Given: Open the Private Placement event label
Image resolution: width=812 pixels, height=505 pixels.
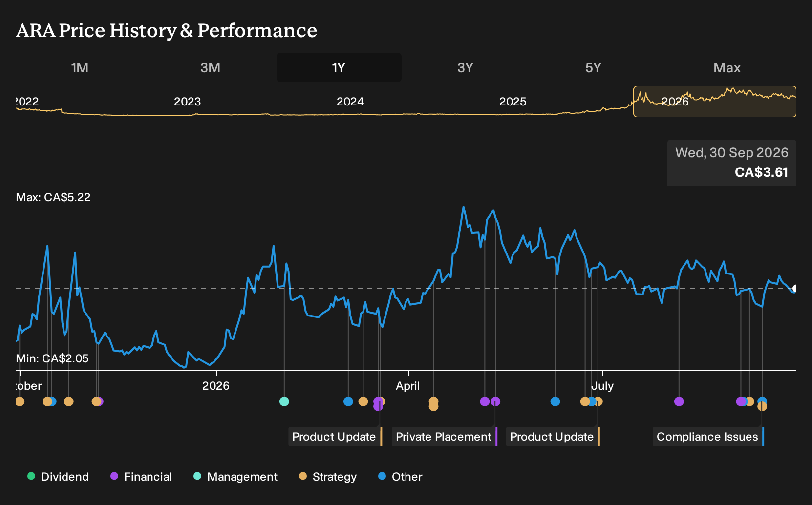Looking at the screenshot, I should click(445, 437).
